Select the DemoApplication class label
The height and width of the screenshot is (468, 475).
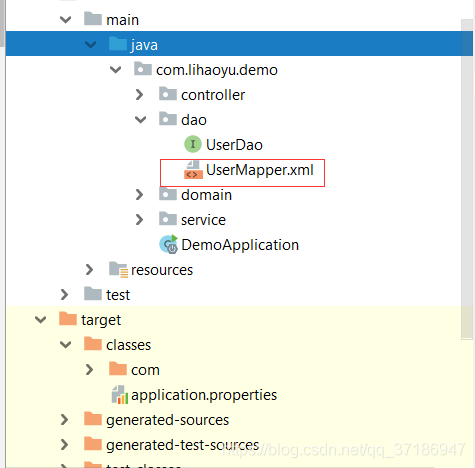coord(240,245)
